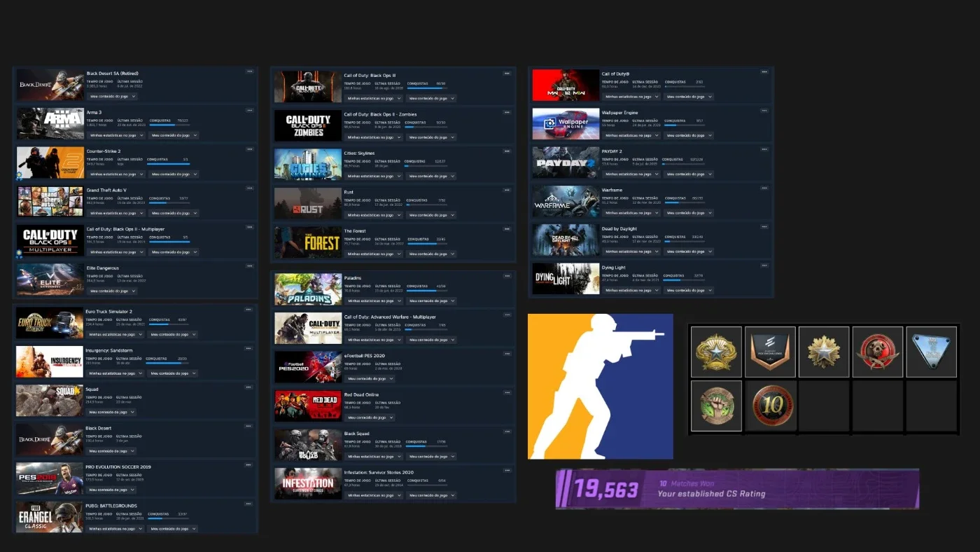
Task: Open the options dots for Red Dead Online
Action: pyautogui.click(x=507, y=393)
